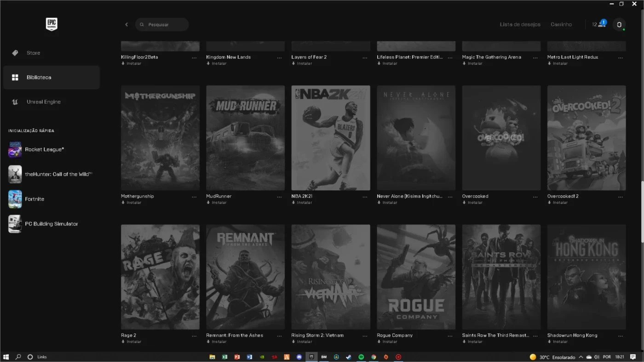
Task: Open Discord from the taskbar
Action: coord(299,357)
